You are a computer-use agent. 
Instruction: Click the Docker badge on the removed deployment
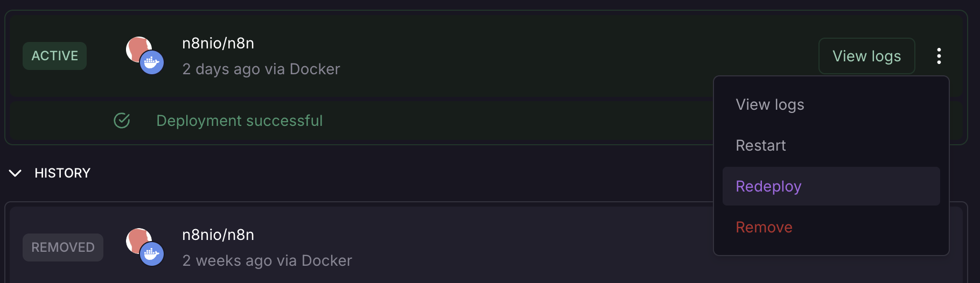[x=152, y=254]
